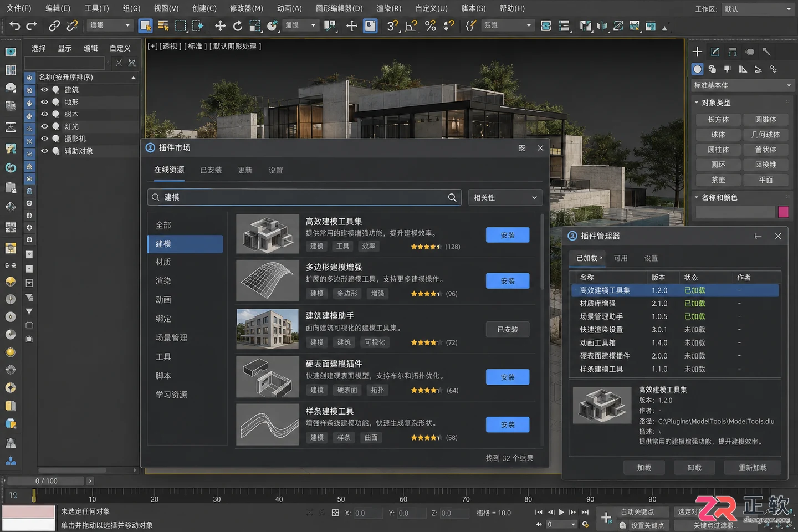
Task: Click the Undo arrow in main toolbar
Action: (x=15, y=25)
